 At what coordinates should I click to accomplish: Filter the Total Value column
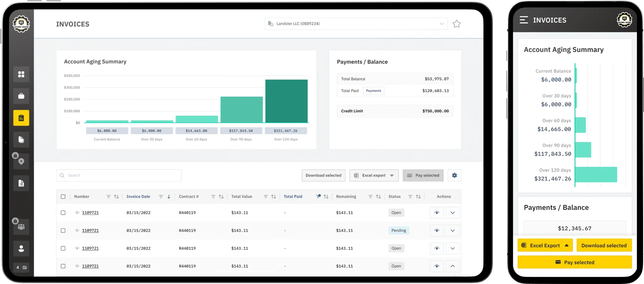point(266,197)
